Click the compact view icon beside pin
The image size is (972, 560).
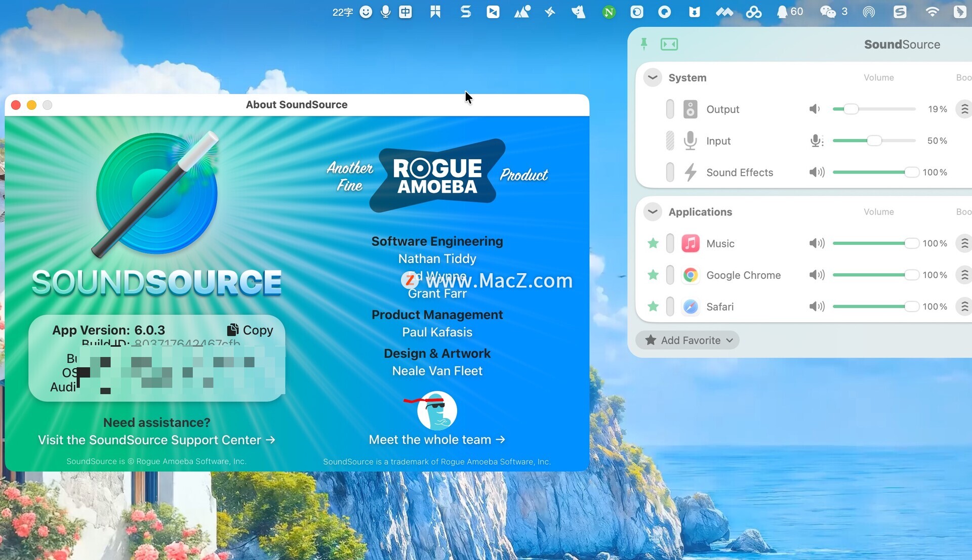(x=669, y=44)
